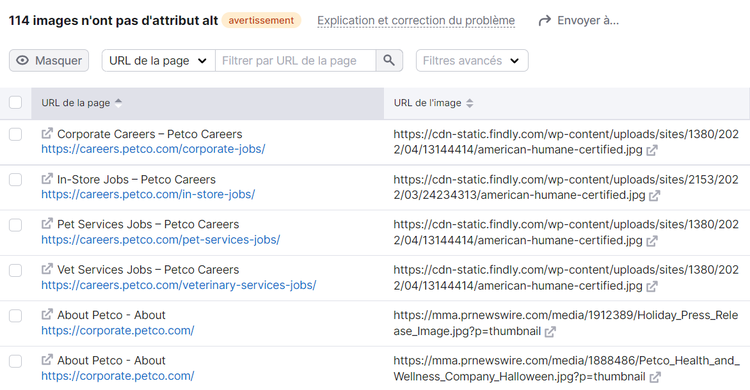
Task: Click the URL de l'image column header
Action: [567, 103]
